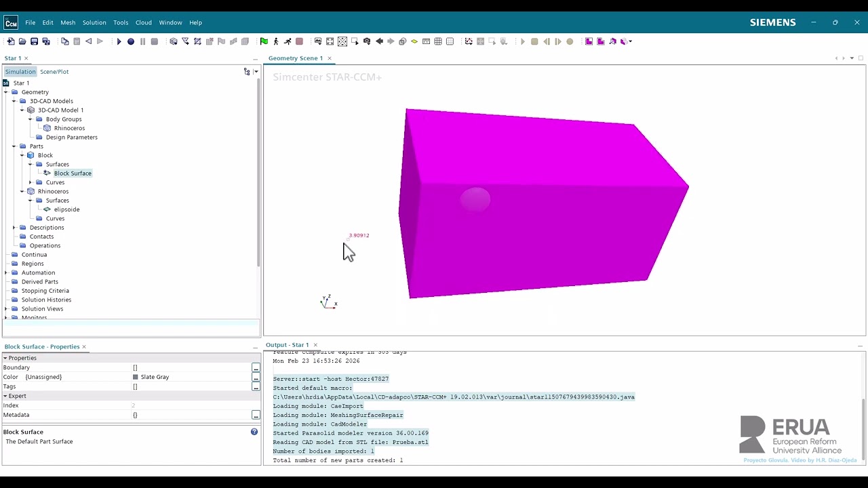Select the Geometry Scene 1 tab
The width and height of the screenshot is (868, 488).
pyautogui.click(x=296, y=58)
